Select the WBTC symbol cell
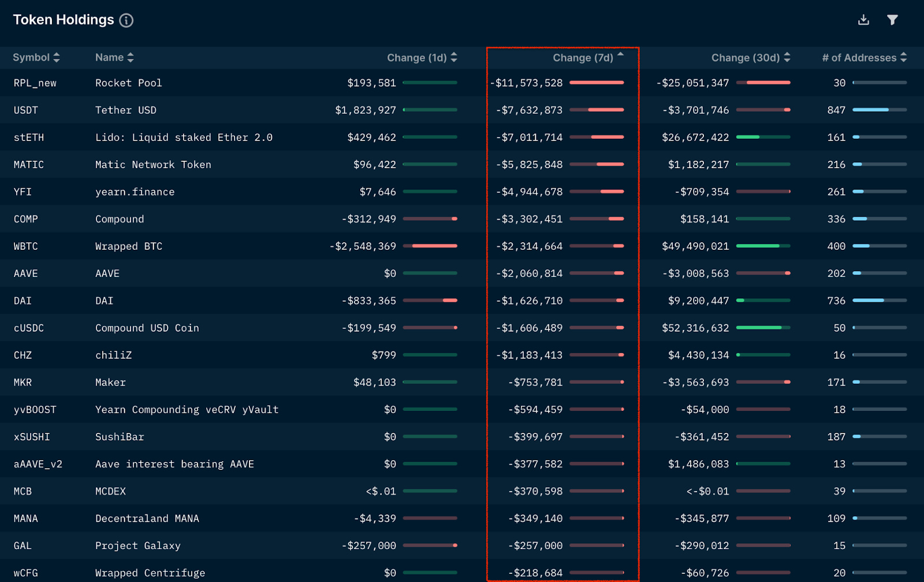The image size is (924, 582). (x=26, y=246)
